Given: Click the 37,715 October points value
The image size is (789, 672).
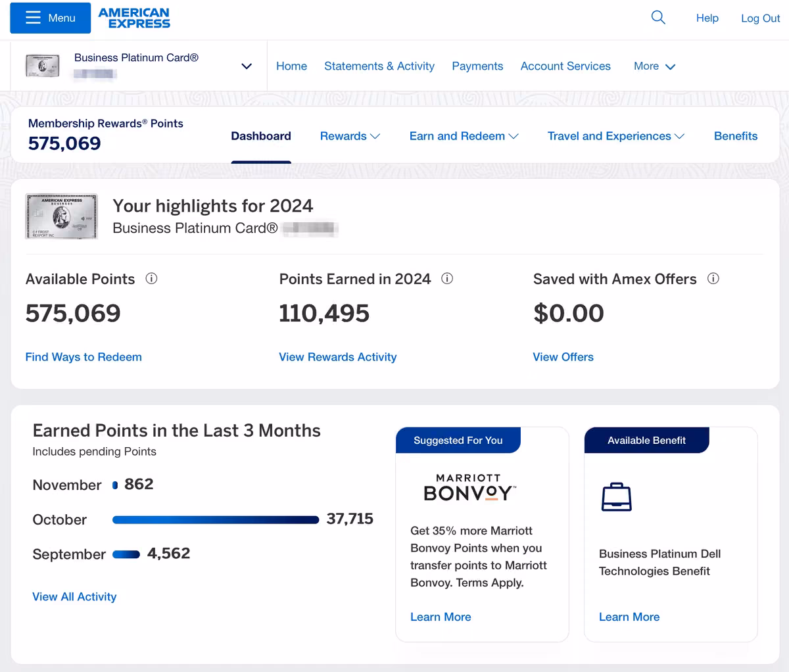Looking at the screenshot, I should click(350, 519).
